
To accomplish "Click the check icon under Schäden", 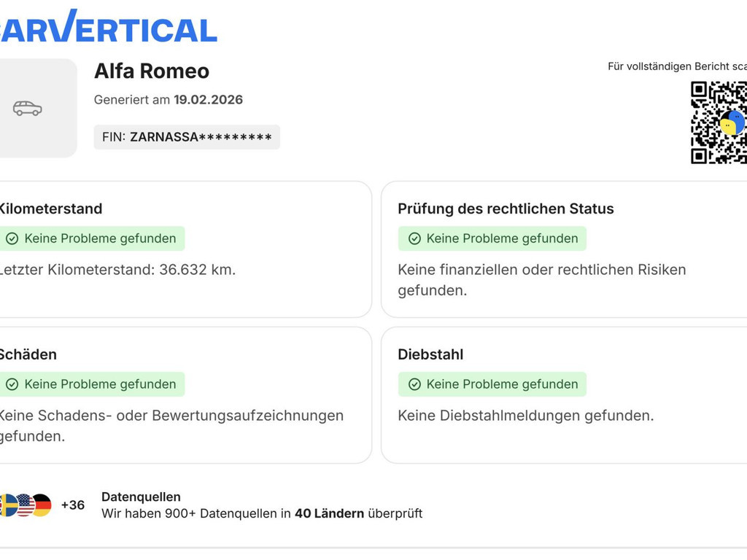I will (12, 384).
